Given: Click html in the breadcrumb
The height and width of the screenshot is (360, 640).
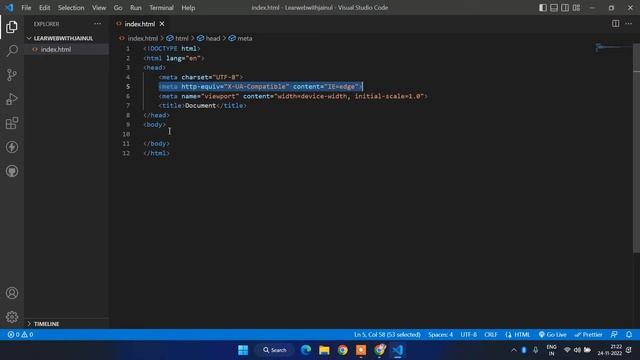Looking at the screenshot, I should pos(182,38).
